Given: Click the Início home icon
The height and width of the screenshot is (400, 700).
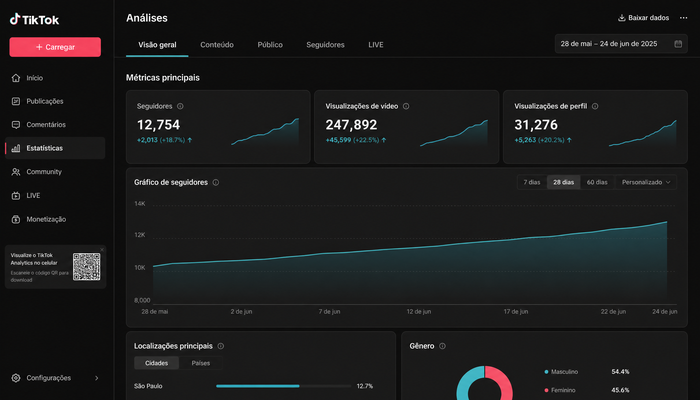Looking at the screenshot, I should pyautogui.click(x=16, y=78).
